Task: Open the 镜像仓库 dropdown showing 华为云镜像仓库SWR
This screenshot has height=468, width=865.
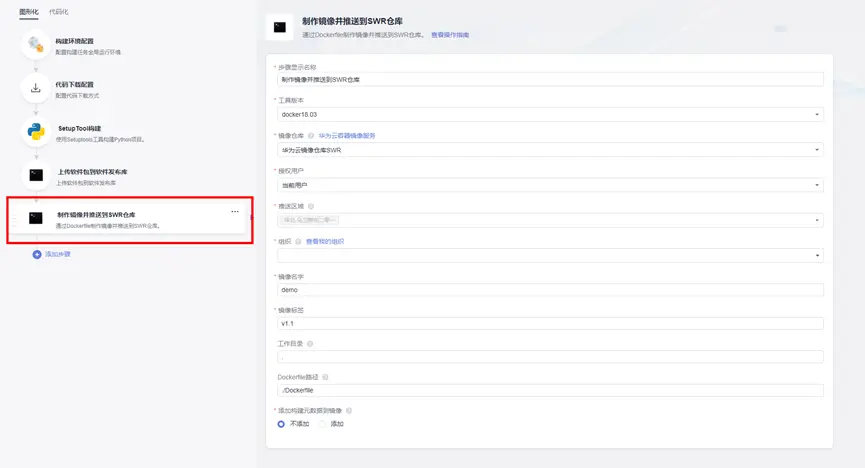Action: coord(550,150)
